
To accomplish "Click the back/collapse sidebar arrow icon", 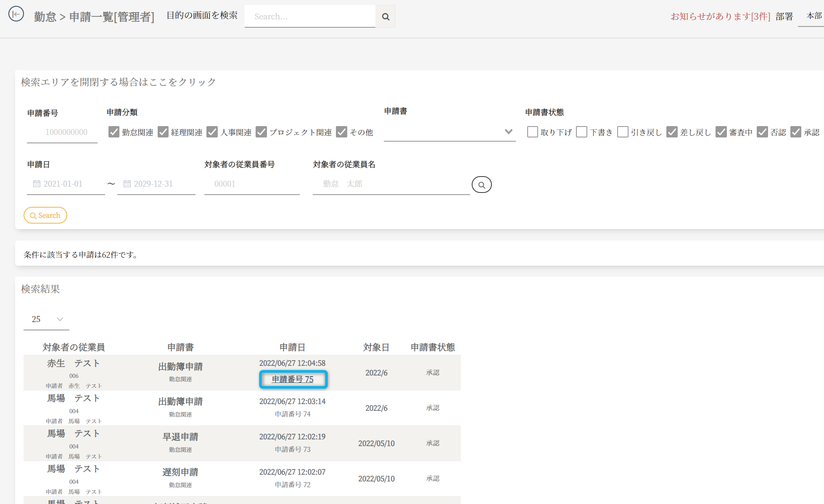I will (16, 14).
